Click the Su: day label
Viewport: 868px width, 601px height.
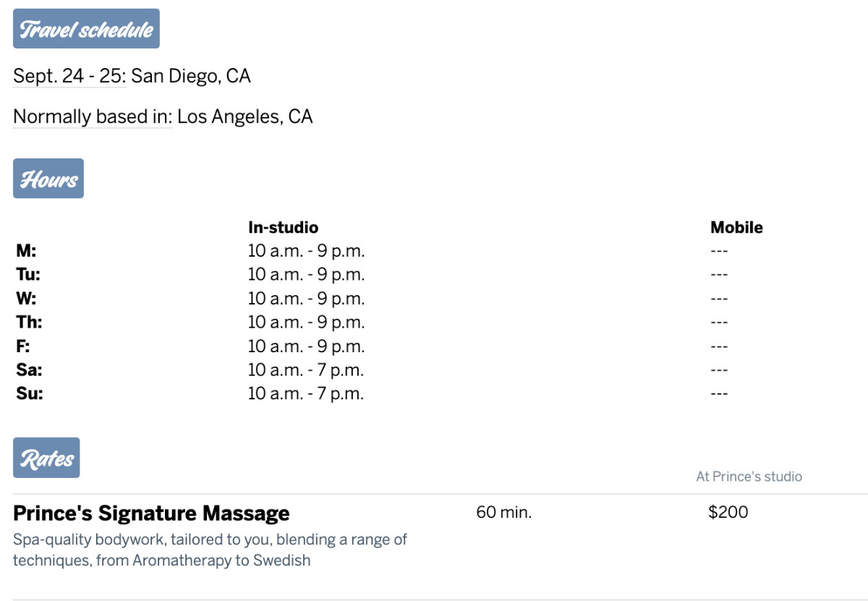30,394
